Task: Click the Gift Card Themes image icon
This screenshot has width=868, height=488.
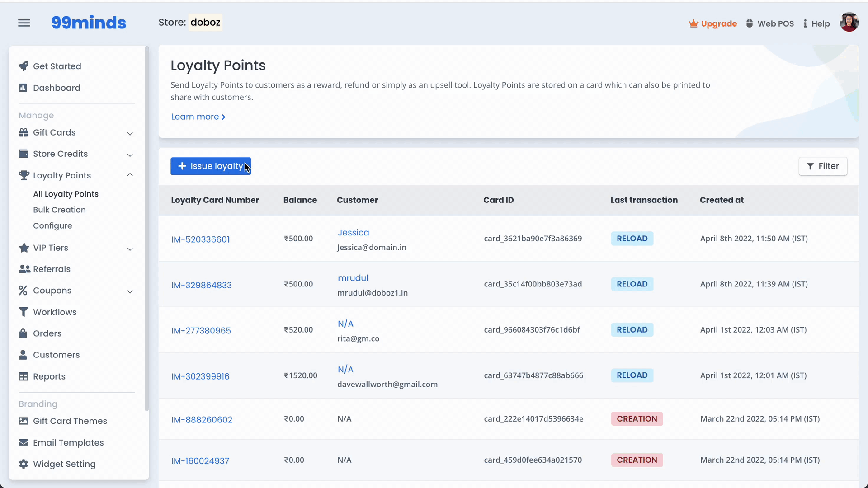Action: [24, 421]
